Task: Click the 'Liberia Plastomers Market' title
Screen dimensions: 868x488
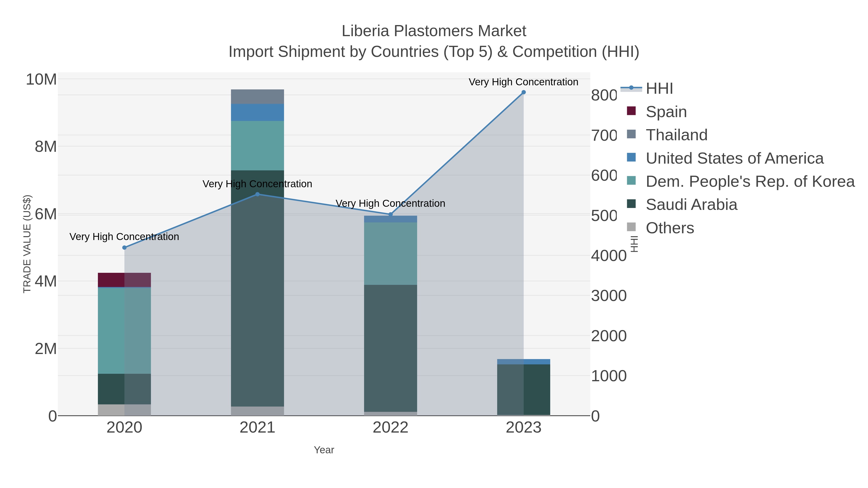Action: (434, 31)
